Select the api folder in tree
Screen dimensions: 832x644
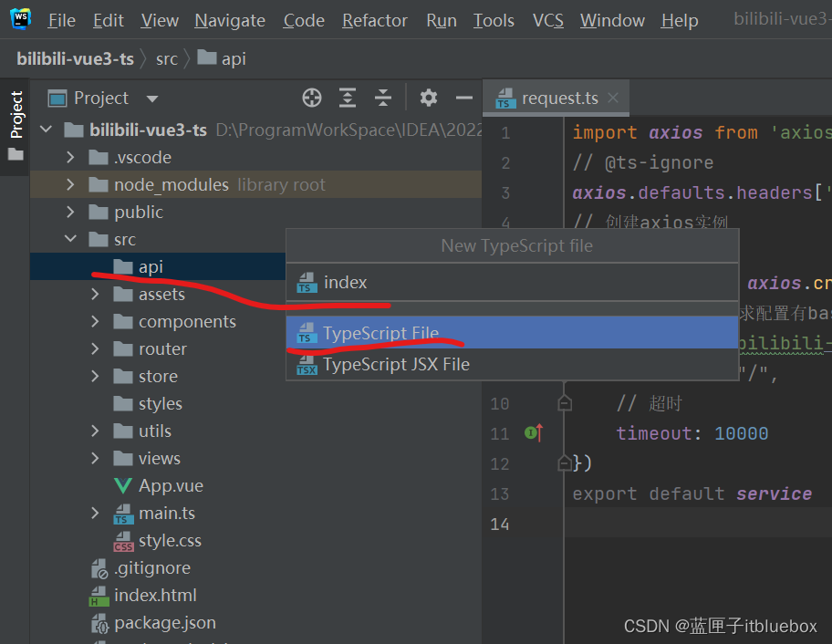point(158,266)
